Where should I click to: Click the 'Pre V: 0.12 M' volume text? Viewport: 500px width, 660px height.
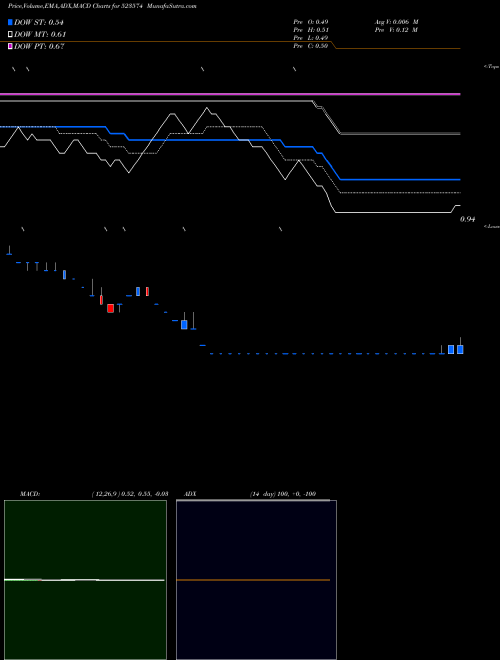pyautogui.click(x=396, y=30)
